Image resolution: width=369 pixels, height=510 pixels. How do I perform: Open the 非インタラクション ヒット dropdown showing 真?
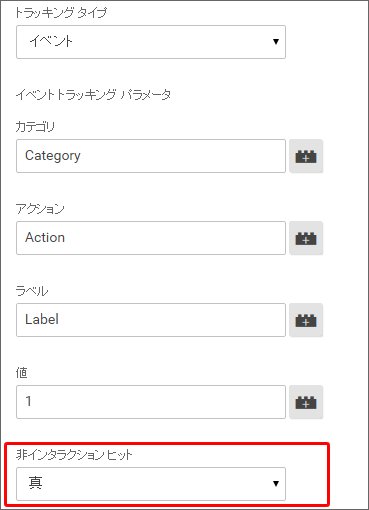151,484
